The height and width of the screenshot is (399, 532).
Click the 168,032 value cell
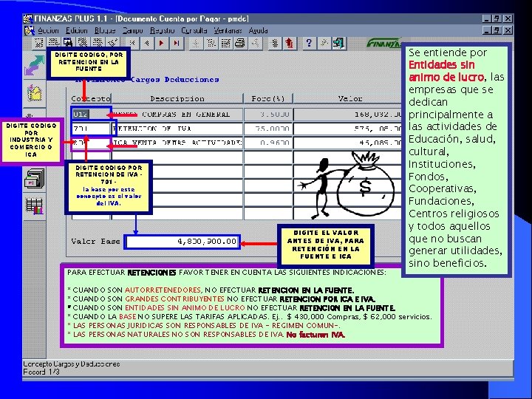coord(348,115)
